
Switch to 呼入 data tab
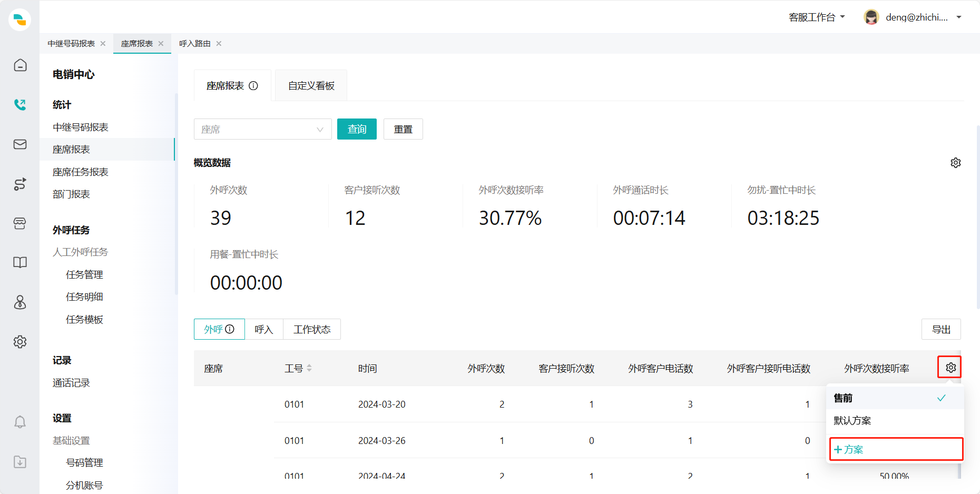click(x=264, y=329)
